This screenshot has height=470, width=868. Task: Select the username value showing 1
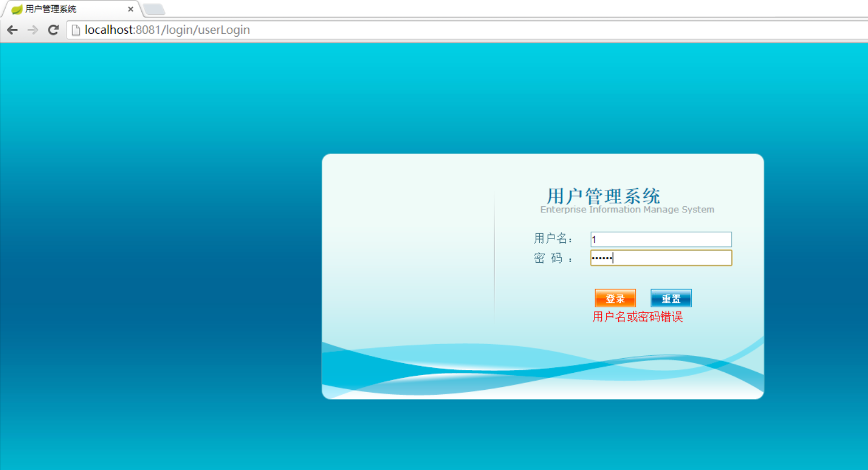[594, 239]
